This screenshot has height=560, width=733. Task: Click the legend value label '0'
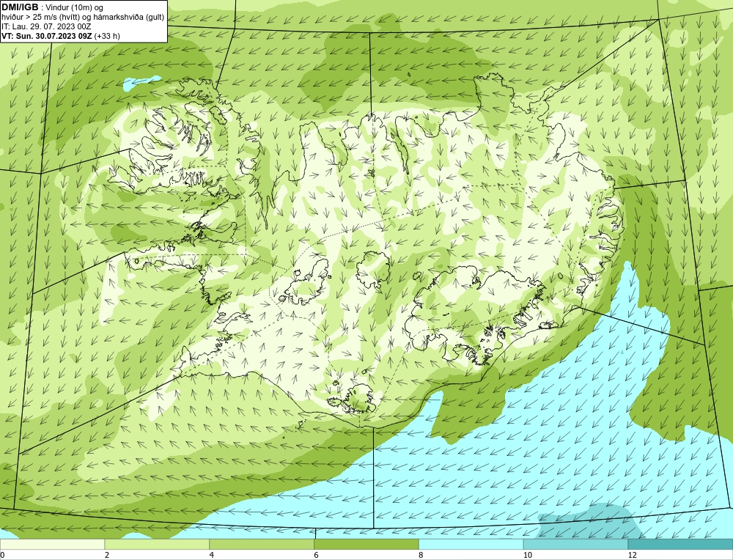pyautogui.click(x=2, y=556)
